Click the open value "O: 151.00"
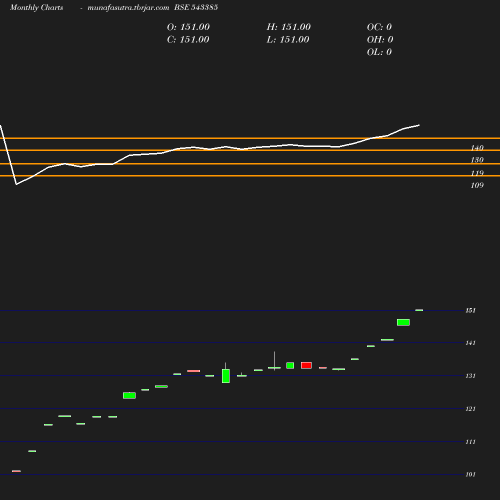500x500 pixels. pyautogui.click(x=188, y=27)
